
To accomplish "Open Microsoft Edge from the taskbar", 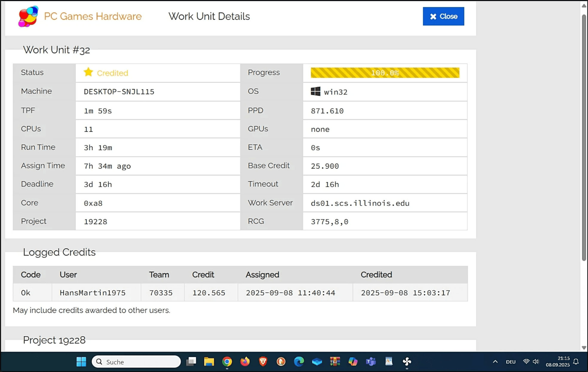I will pos(299,362).
